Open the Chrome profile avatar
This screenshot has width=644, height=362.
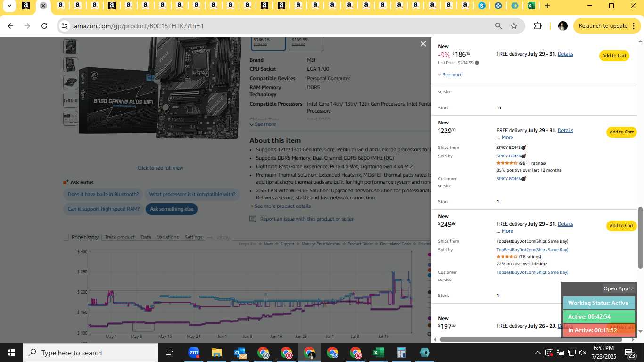click(x=562, y=26)
